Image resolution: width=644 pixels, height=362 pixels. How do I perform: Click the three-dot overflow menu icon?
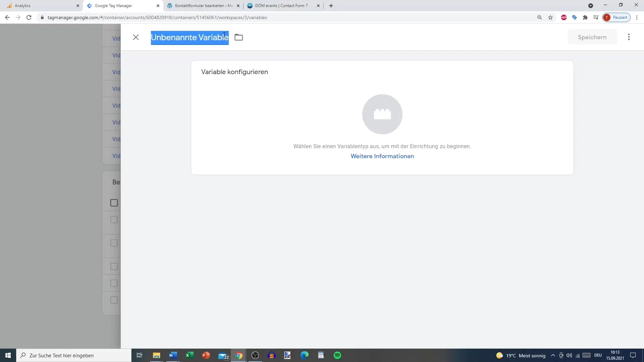tap(629, 37)
